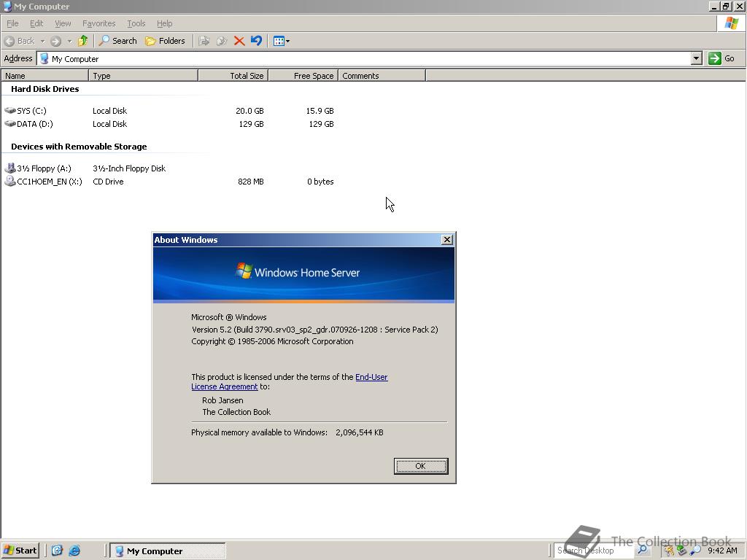The height and width of the screenshot is (560, 747).
Task: Sort by the Comments column header
Action: pyautogui.click(x=382, y=76)
